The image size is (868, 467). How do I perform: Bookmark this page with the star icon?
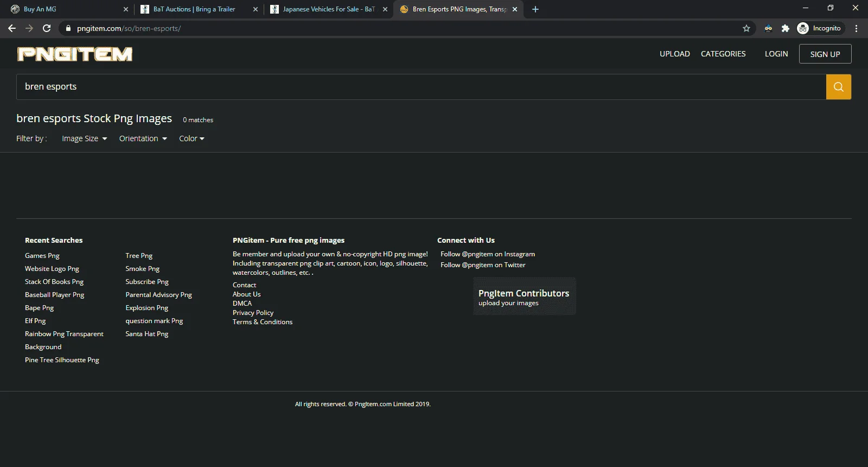pyautogui.click(x=746, y=28)
